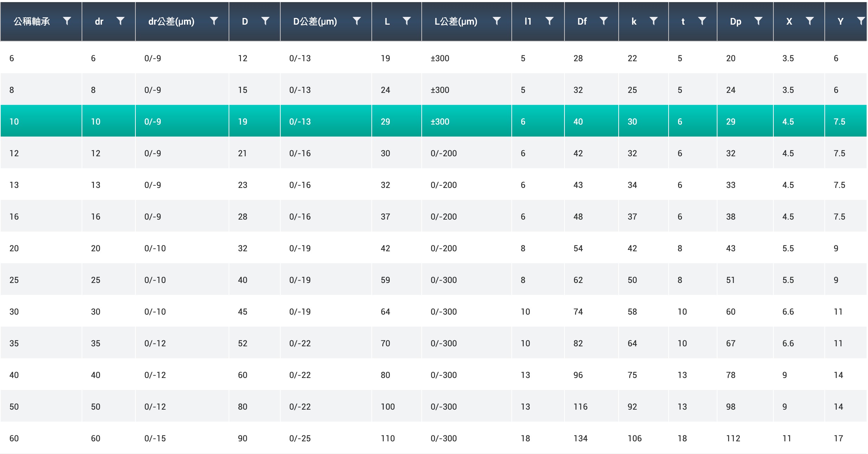Screen dimensions: 868x454
Task: Click the L公差(μm) filter icon
Action: click(x=497, y=21)
